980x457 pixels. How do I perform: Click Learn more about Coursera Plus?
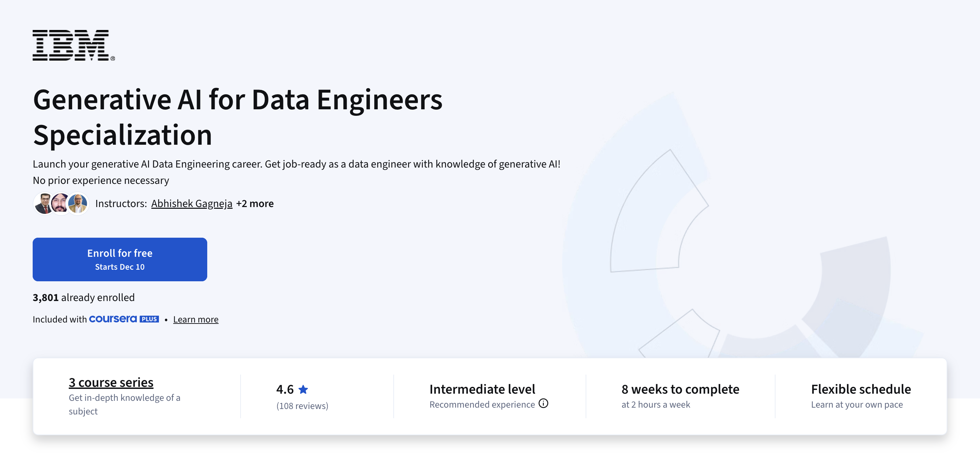(x=196, y=319)
